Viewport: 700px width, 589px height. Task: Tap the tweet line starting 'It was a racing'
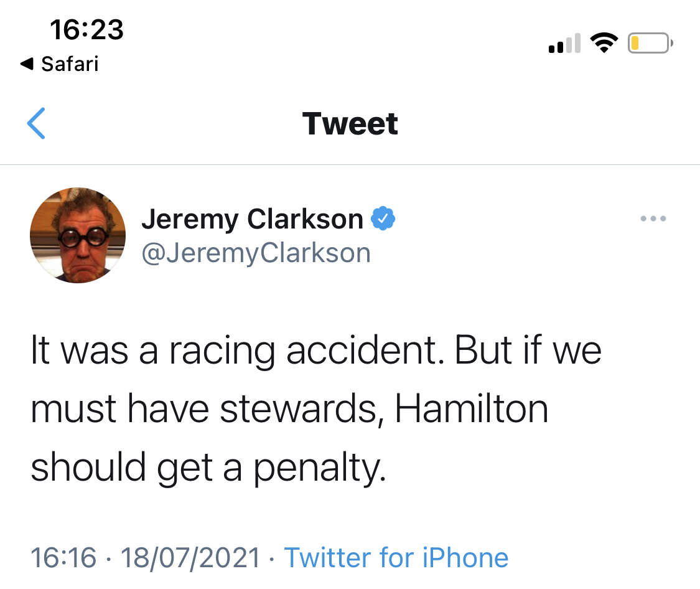tap(316, 351)
